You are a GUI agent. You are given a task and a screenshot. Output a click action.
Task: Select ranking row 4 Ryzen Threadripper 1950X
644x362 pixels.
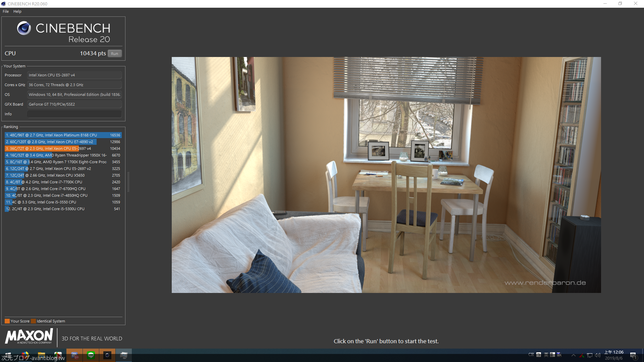pyautogui.click(x=63, y=155)
